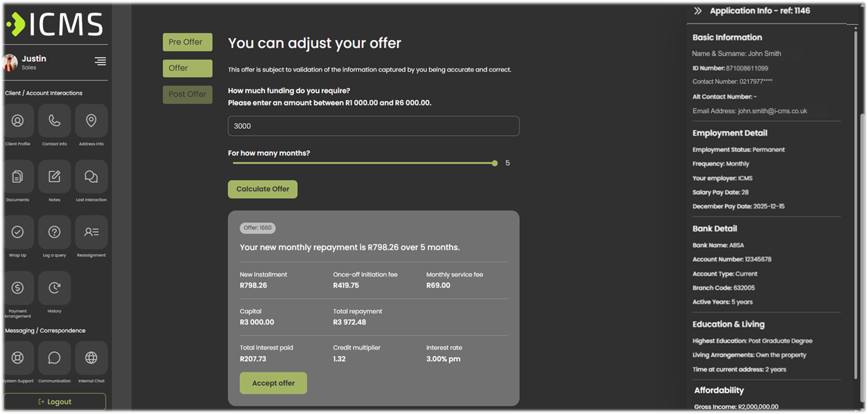Open Payment Arrangement icon
The image size is (868, 414).
point(17,288)
